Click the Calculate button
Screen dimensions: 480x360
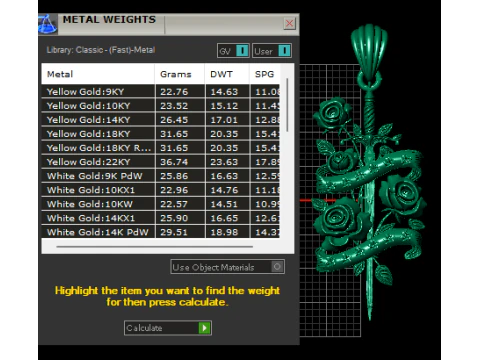click(168, 328)
